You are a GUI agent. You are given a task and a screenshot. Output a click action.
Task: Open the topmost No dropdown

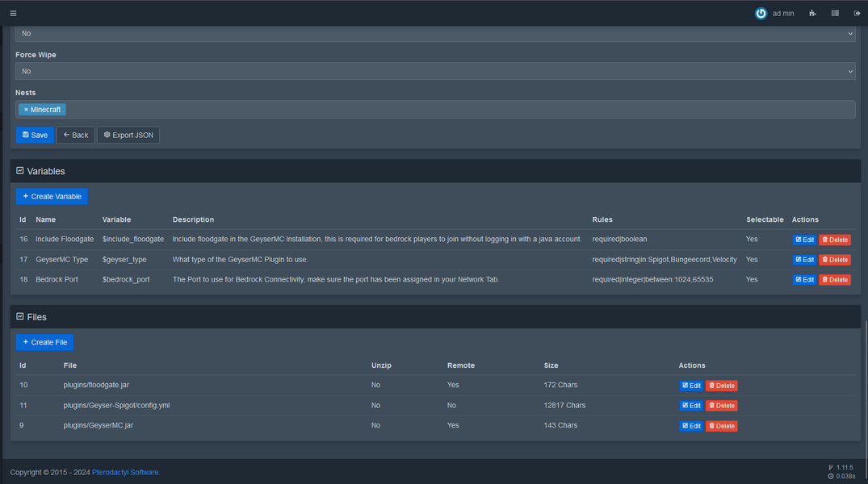[x=434, y=33]
